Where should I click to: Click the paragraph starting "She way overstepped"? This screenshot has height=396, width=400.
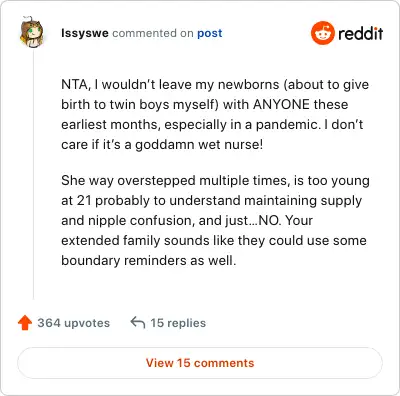pyautogui.click(x=215, y=220)
